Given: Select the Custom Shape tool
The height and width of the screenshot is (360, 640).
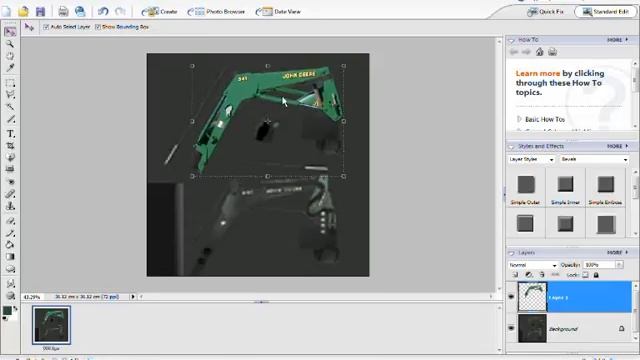Looking at the screenshot, I should [x=10, y=269].
